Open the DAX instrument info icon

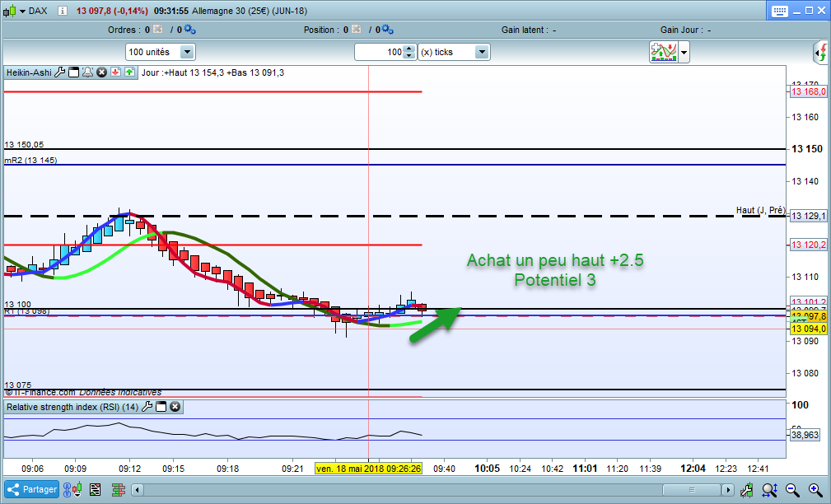[63, 11]
